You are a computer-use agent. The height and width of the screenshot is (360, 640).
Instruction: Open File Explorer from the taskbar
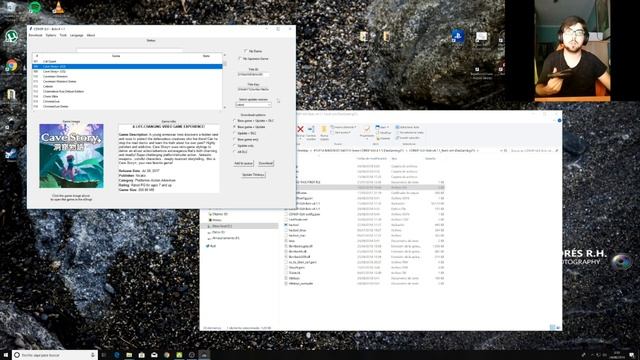129,355
